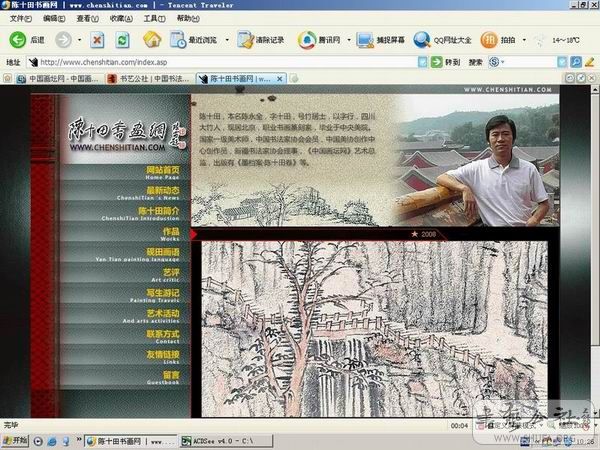Open the 工具(T) menu
Screen dimensions: 600x450
point(154,18)
